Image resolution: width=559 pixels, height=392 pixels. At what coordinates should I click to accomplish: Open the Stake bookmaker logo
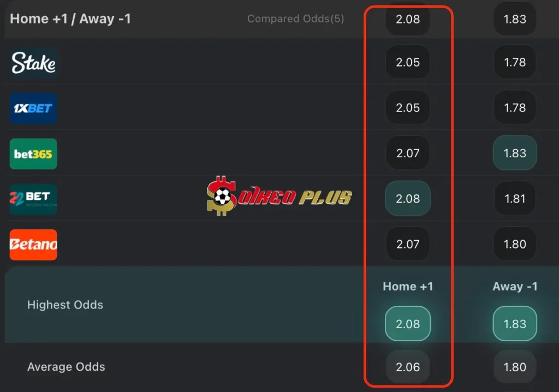(33, 63)
